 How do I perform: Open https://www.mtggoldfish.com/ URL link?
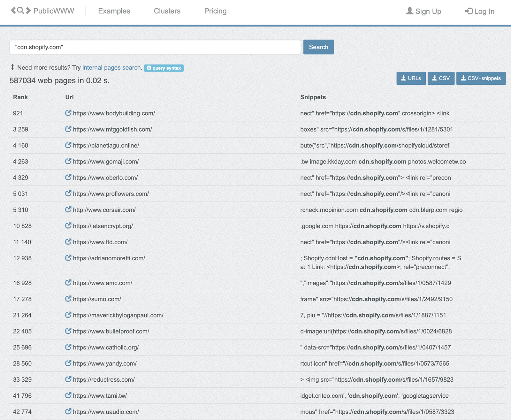pyautogui.click(x=112, y=129)
